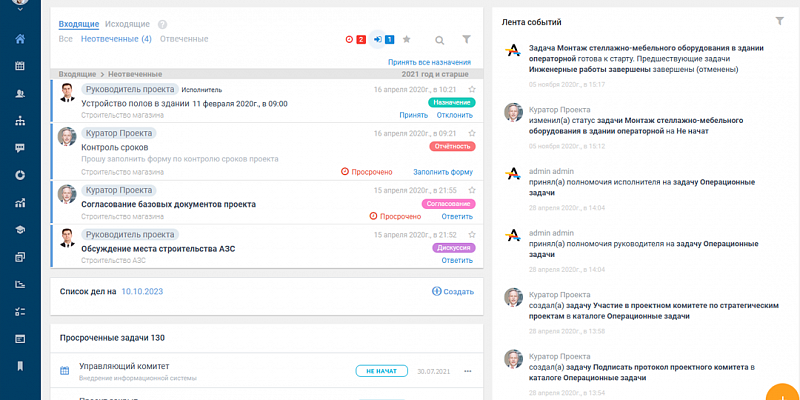Image resolution: width=800 pixels, height=400 pixels.
Task: Click Исполнитель label next to Руководитель проекта
Action: click(202, 90)
